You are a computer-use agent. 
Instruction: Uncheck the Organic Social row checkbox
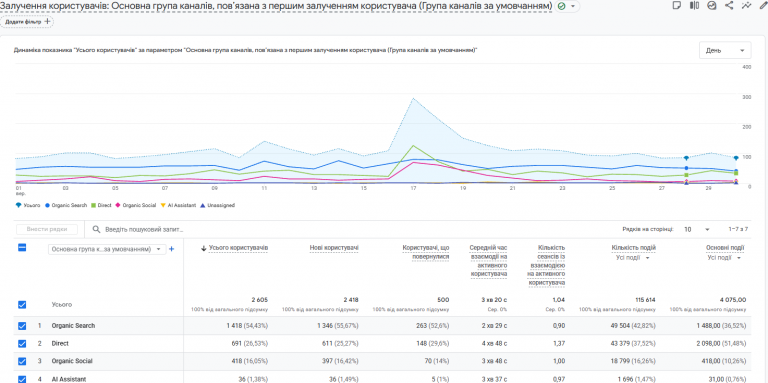[22, 361]
